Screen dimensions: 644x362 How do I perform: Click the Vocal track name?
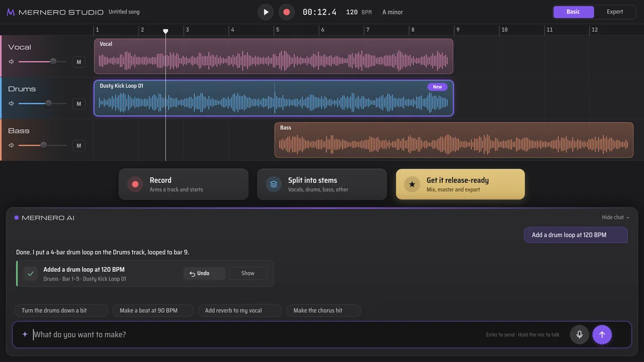pyautogui.click(x=20, y=47)
